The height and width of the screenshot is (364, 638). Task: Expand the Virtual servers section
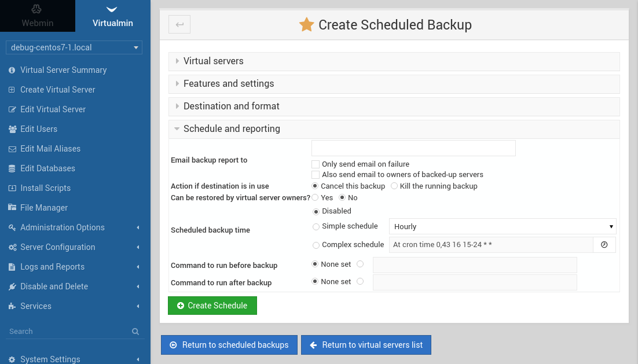(394, 61)
